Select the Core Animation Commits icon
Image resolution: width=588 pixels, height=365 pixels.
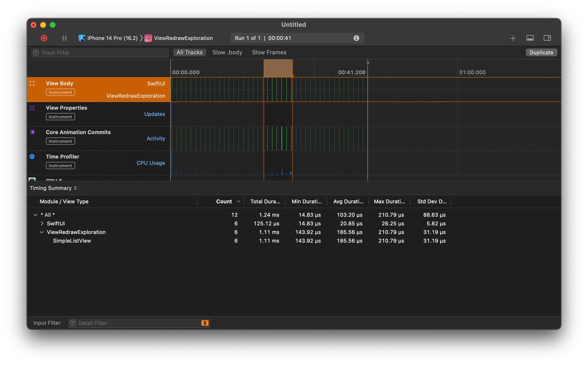pyautogui.click(x=32, y=132)
